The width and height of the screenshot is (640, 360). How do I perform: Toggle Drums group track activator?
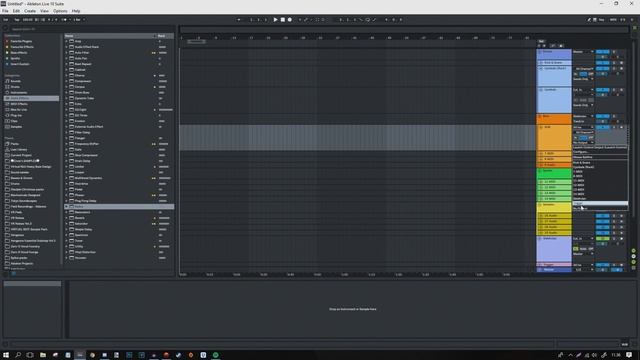[x=602, y=52]
